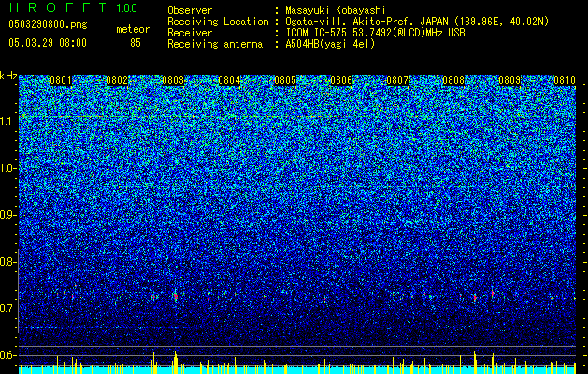This screenshot has height=374, width=588.
Task: Click the 'meteor' label
Action: pos(133,29)
